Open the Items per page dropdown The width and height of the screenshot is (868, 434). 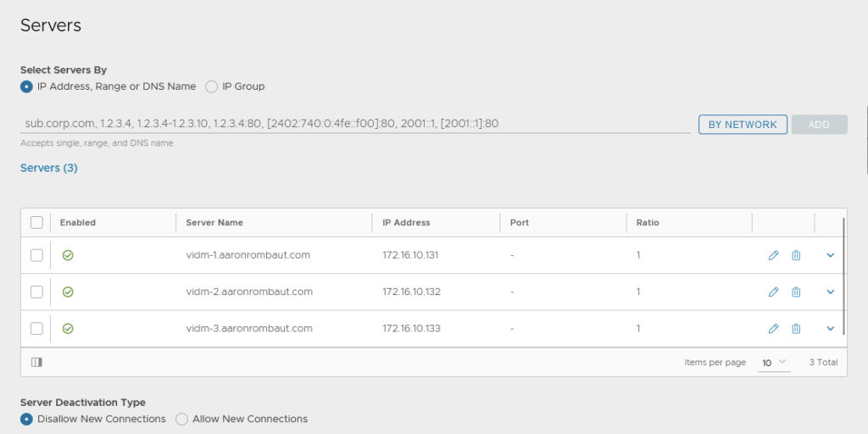point(774,363)
